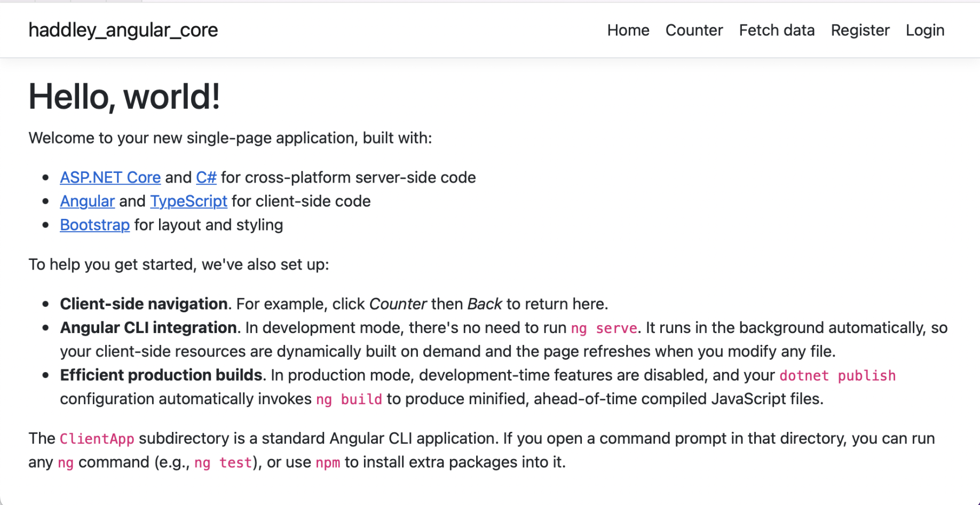This screenshot has width=980, height=505.
Task: Click the Angular hyperlink
Action: click(x=87, y=201)
